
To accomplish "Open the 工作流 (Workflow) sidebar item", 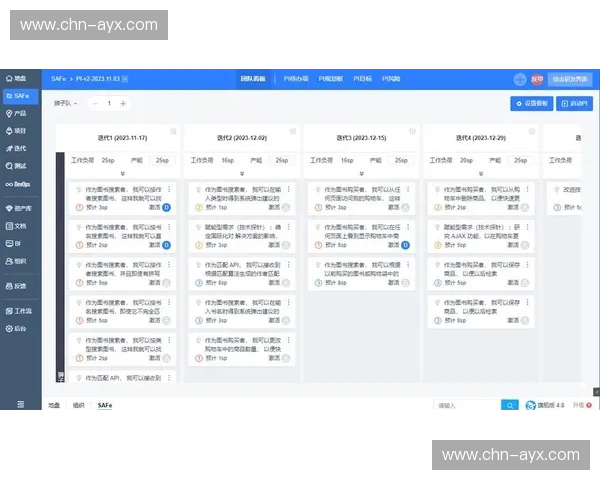I will [x=18, y=311].
